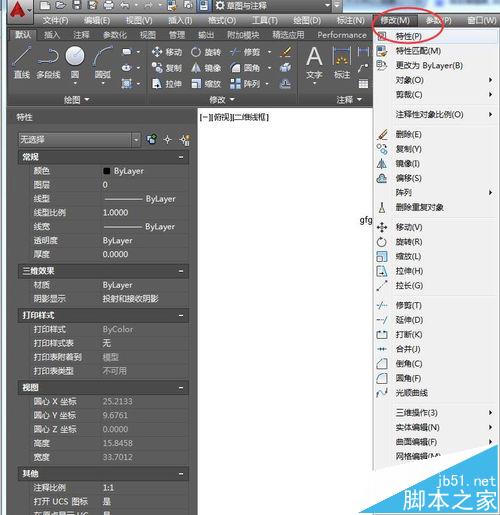Screen dimensions: 500x515
Task: Choose 更改为 ByLayer(B) menu entry
Action: click(435, 65)
